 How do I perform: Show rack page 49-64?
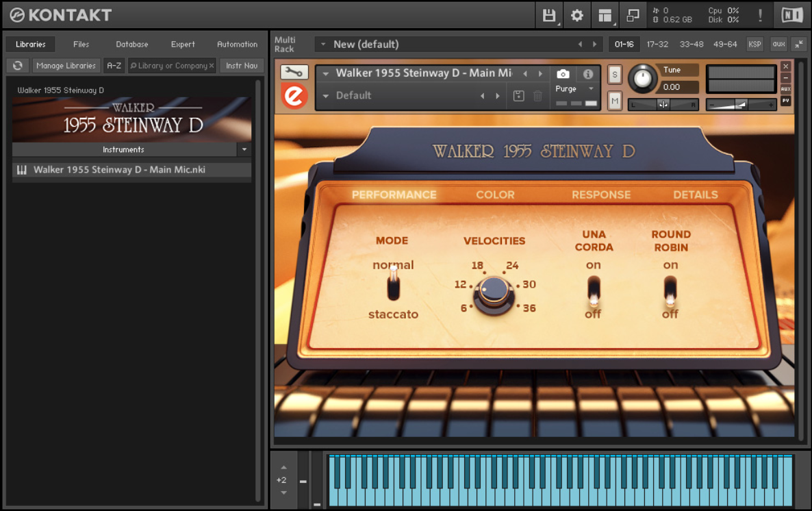(x=725, y=45)
